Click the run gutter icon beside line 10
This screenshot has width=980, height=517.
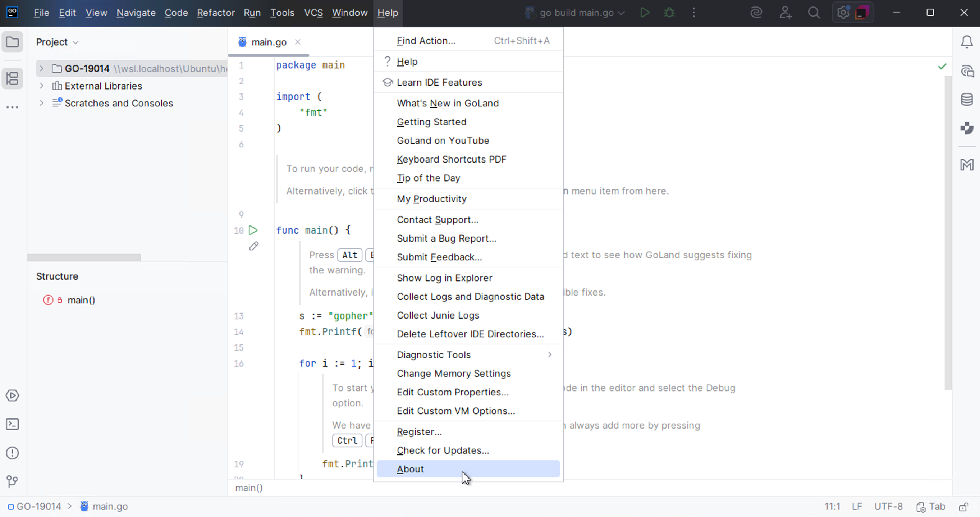(x=253, y=230)
